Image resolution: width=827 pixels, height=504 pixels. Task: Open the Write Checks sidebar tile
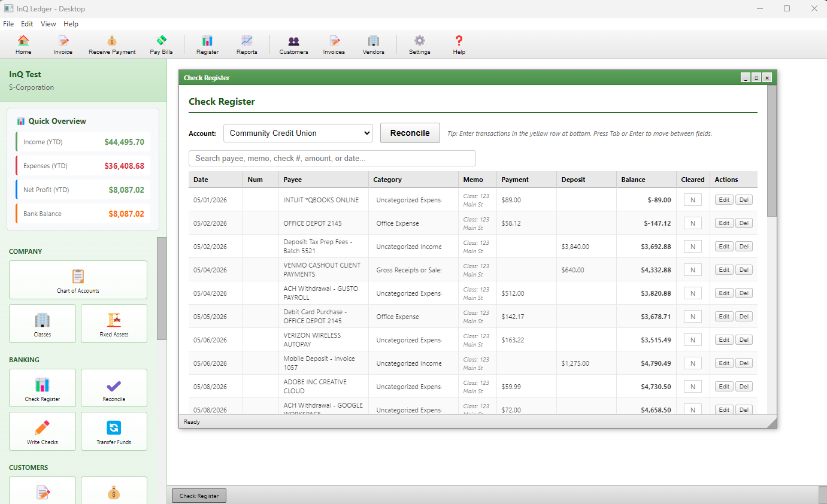click(x=43, y=431)
